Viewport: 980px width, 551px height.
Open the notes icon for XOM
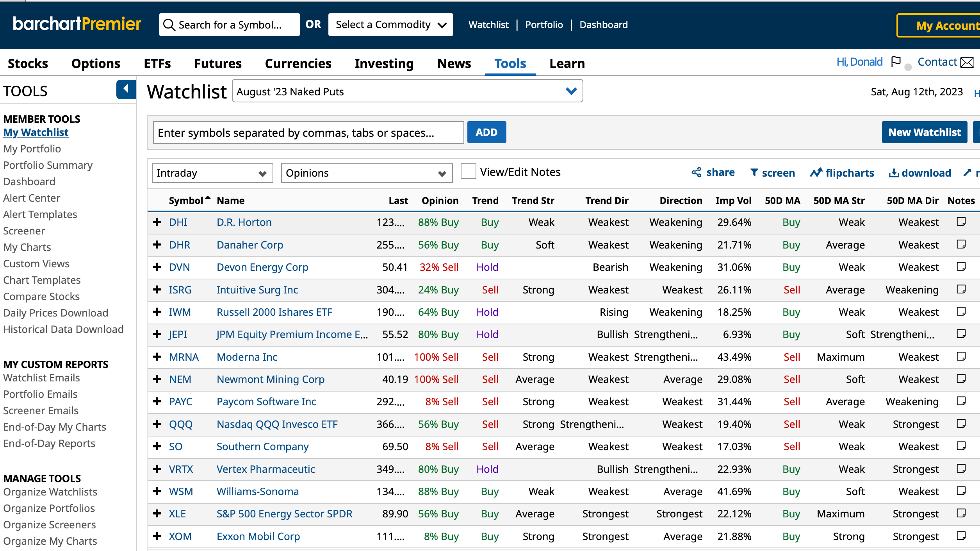click(961, 536)
